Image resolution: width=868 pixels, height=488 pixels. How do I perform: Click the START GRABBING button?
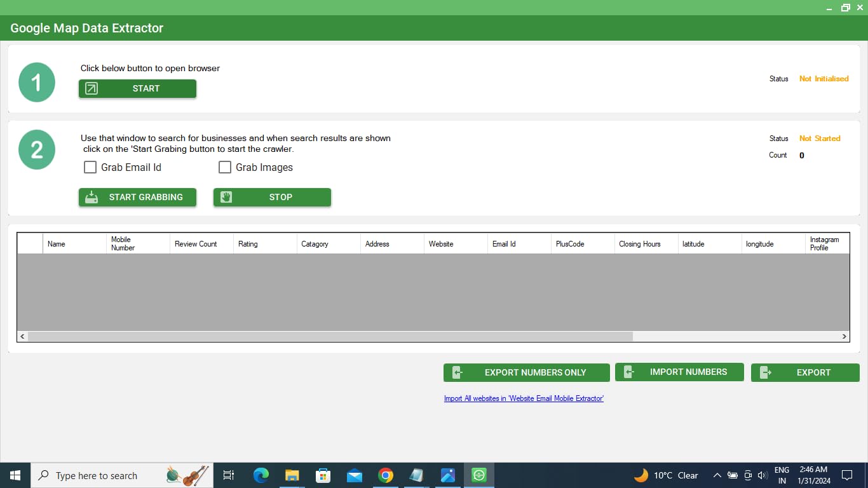click(x=137, y=197)
